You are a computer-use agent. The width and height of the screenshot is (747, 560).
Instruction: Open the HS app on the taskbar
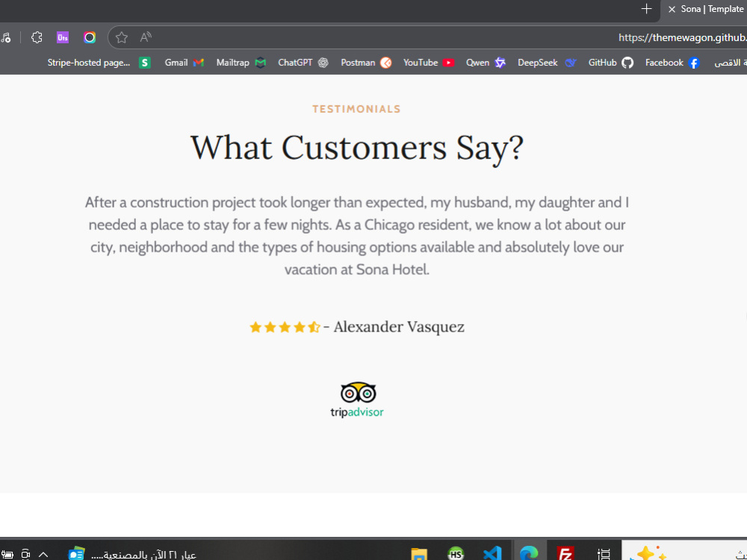456,554
